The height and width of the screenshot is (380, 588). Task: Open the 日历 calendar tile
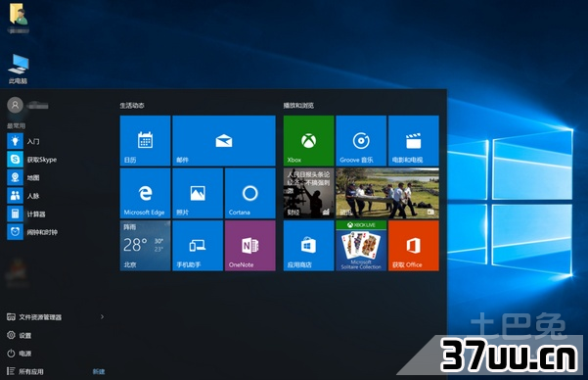[x=145, y=140]
